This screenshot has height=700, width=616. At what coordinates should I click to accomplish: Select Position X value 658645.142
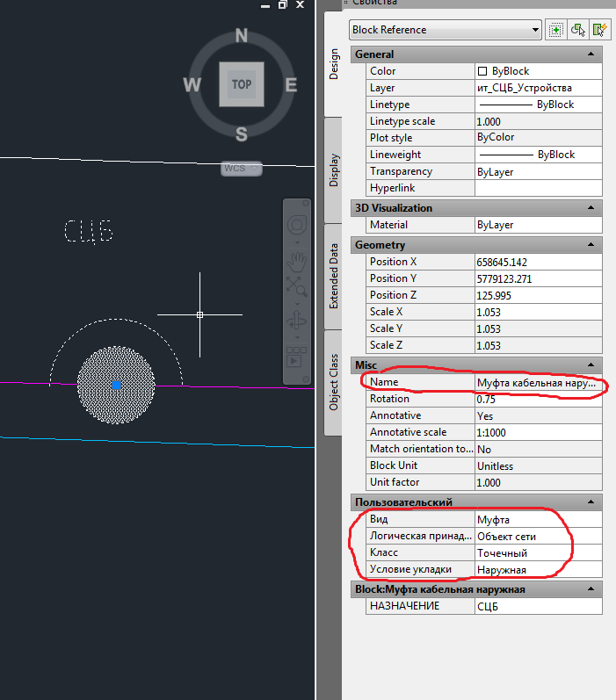coord(539,262)
